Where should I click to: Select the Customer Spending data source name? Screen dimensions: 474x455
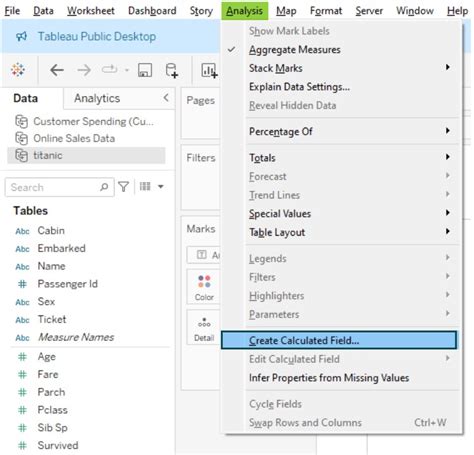click(x=93, y=121)
